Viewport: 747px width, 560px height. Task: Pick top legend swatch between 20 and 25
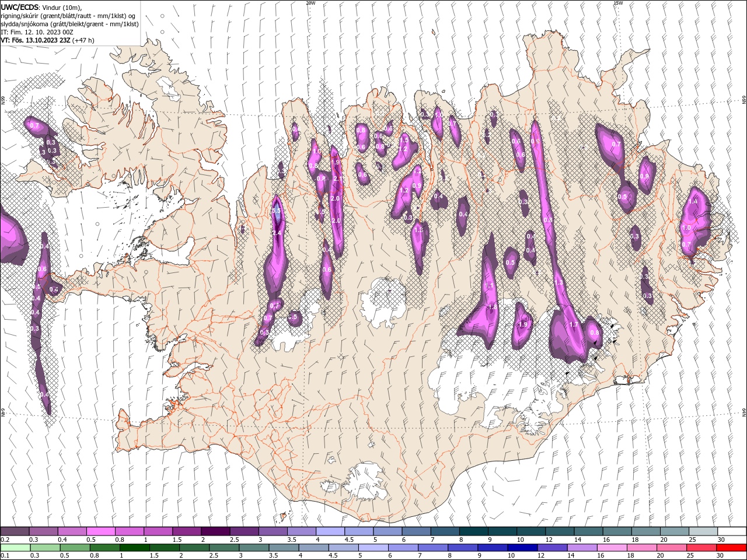673,531
